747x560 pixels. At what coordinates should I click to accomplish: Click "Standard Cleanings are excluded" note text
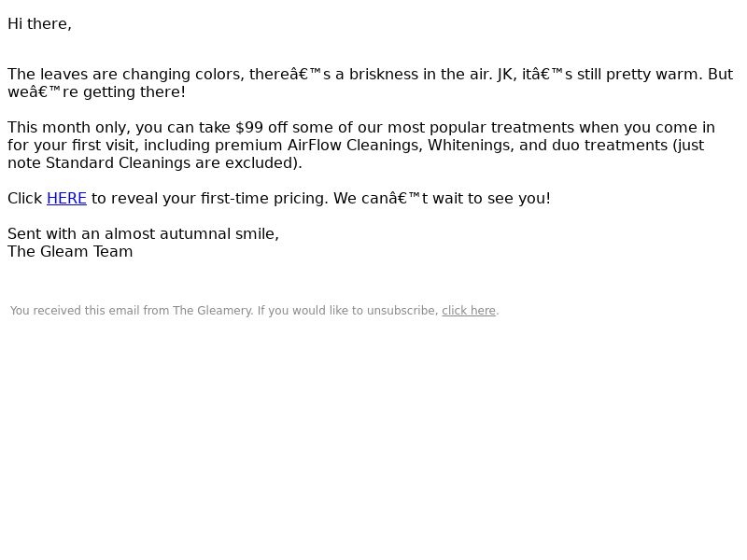tap(172, 162)
